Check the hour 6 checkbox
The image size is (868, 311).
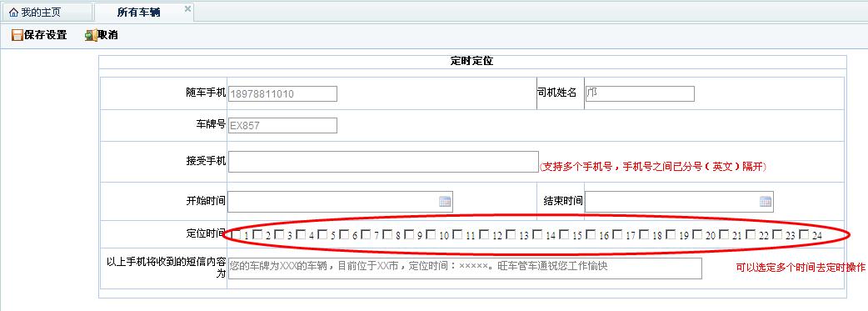(x=344, y=235)
